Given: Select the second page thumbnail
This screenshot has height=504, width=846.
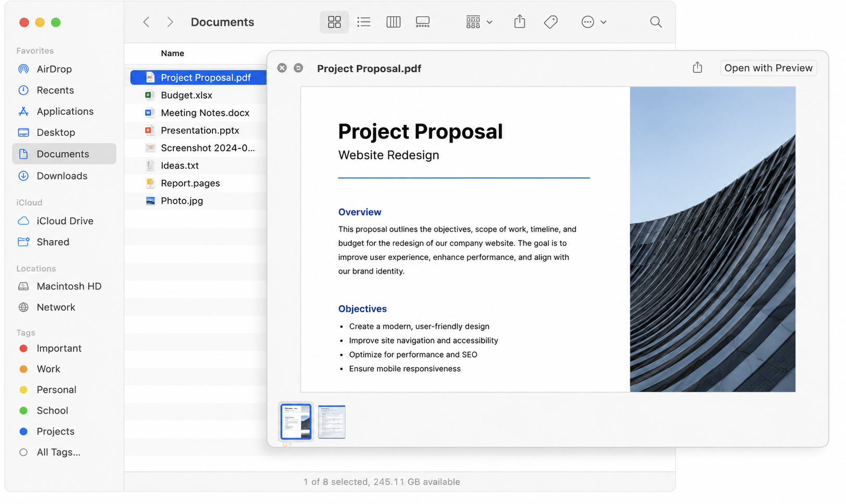Looking at the screenshot, I should [332, 422].
